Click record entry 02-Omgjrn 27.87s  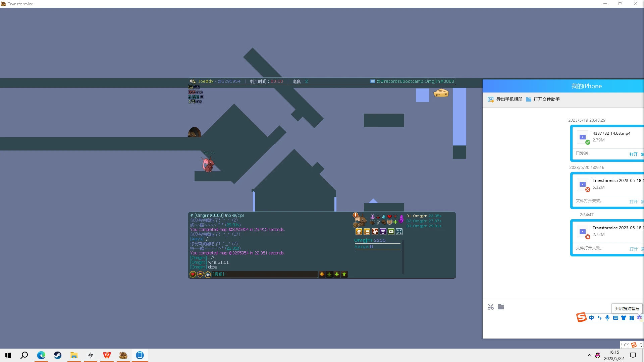(x=424, y=221)
